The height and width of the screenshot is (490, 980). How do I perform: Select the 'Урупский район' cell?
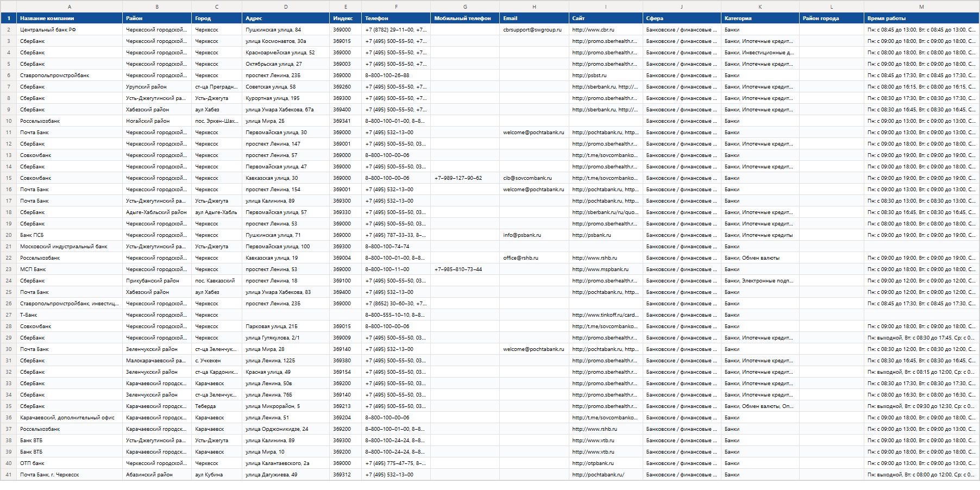157,87
